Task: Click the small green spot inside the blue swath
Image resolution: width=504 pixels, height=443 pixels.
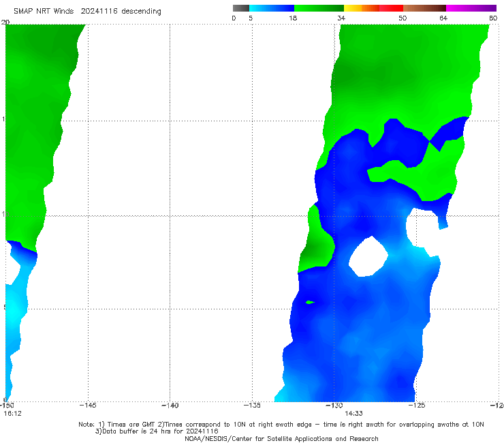Action: coord(310,302)
